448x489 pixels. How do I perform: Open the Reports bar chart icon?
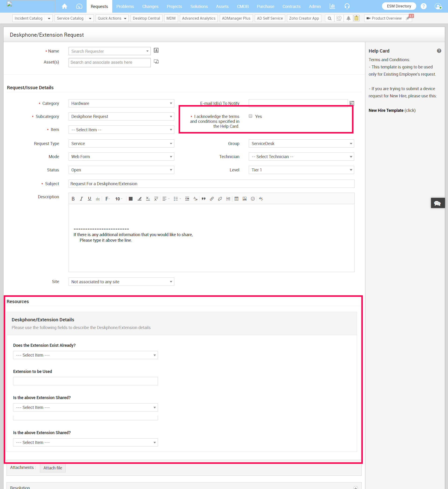[x=332, y=6]
